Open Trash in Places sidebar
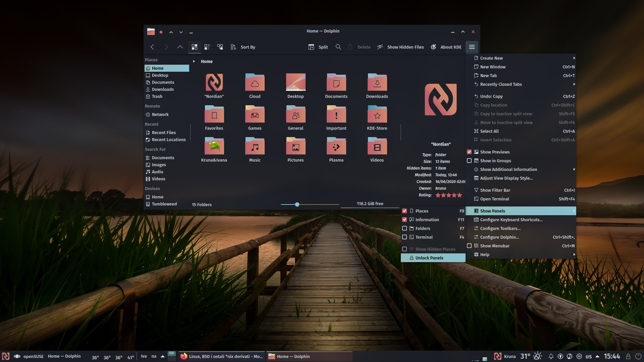This screenshot has height=362, width=644. click(x=167, y=96)
